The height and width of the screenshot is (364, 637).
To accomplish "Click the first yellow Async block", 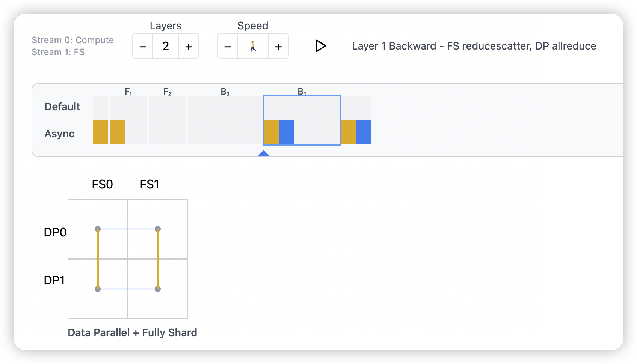I will click(101, 132).
